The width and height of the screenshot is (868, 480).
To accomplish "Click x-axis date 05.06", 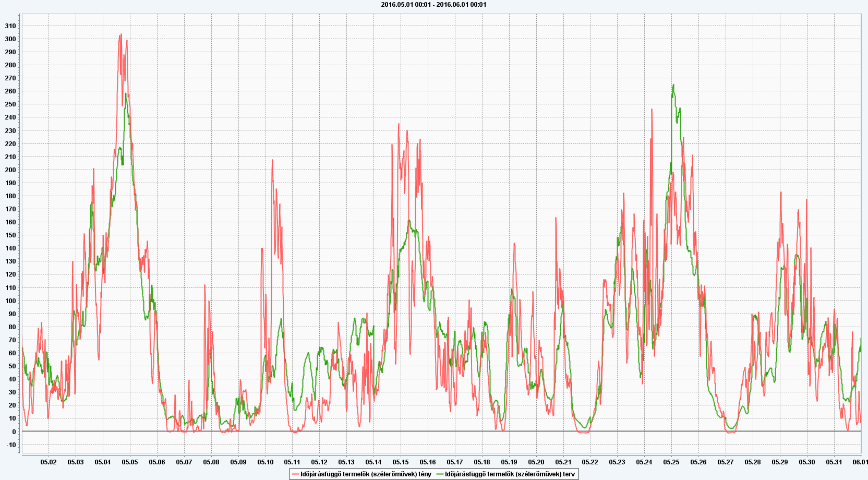I will point(157,462).
